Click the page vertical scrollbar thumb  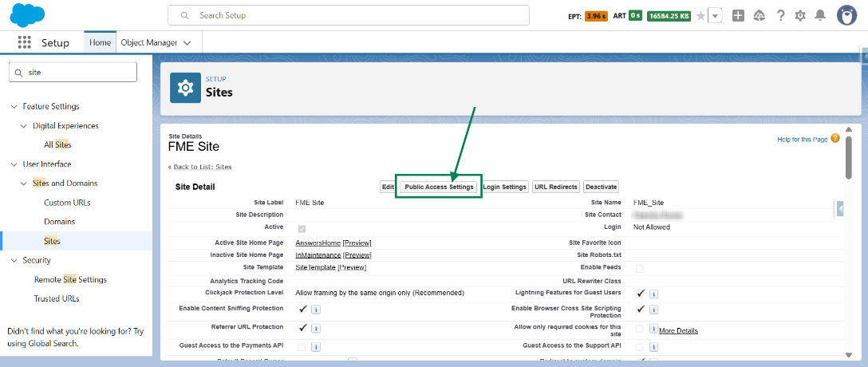click(849, 156)
